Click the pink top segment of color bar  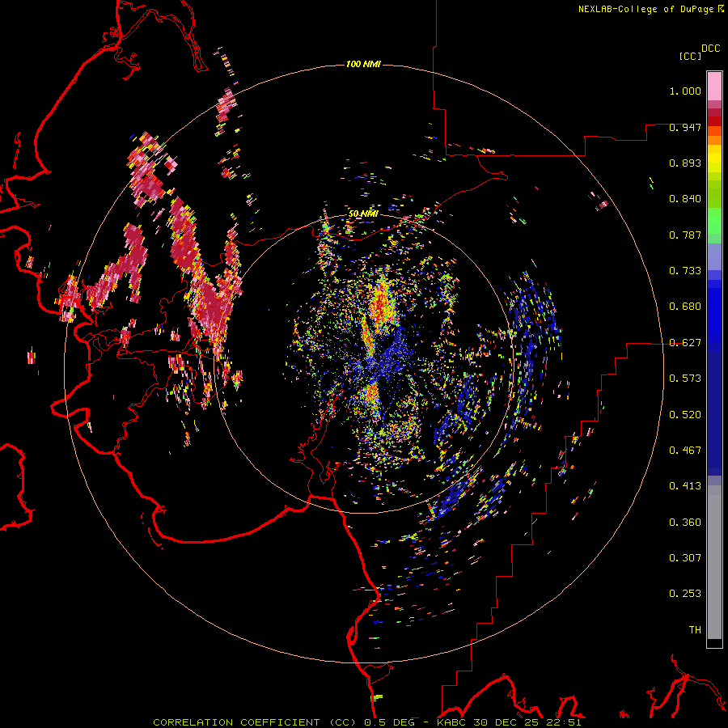pos(714,86)
